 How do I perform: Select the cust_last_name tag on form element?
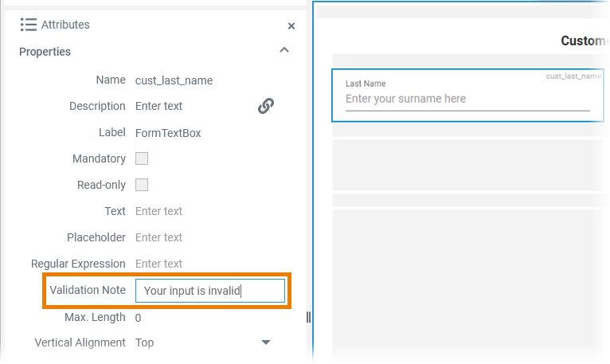click(573, 76)
